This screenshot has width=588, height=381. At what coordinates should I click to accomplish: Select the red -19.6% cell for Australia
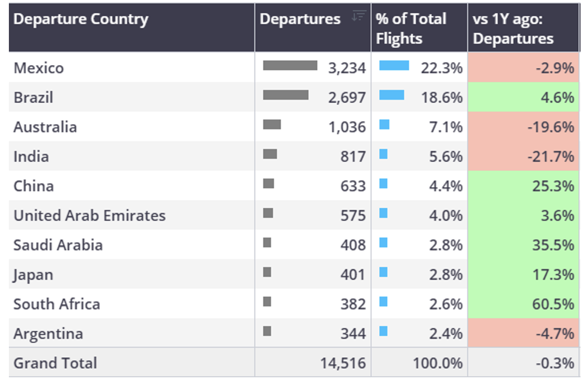[x=523, y=127]
